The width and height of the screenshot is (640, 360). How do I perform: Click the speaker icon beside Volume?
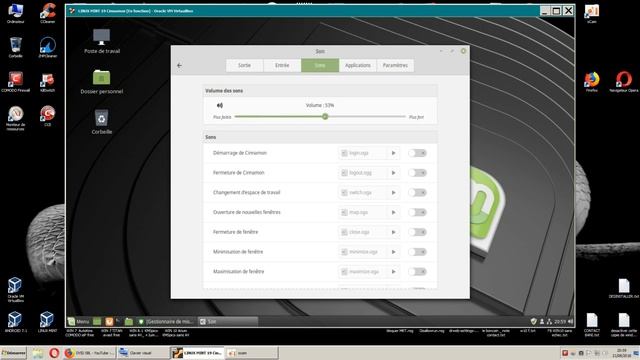(220, 105)
